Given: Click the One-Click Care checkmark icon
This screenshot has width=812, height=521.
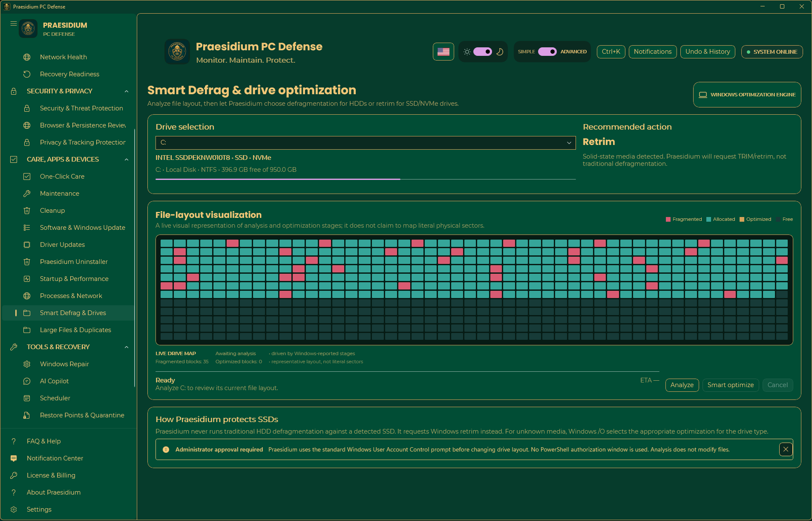Looking at the screenshot, I should pyautogui.click(x=27, y=177).
